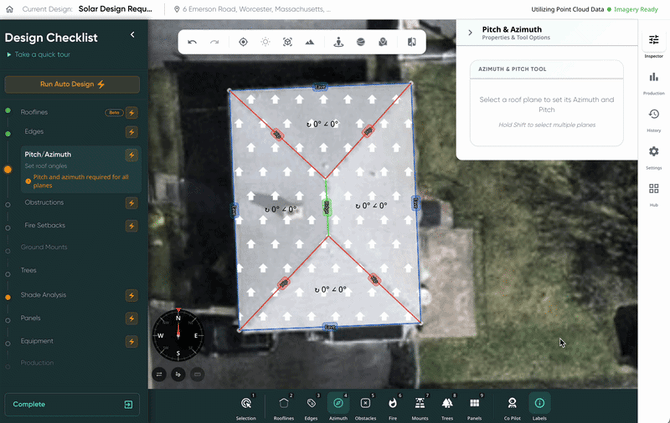This screenshot has width=670, height=423.
Task: Click the project address text in header
Action: coord(256,9)
